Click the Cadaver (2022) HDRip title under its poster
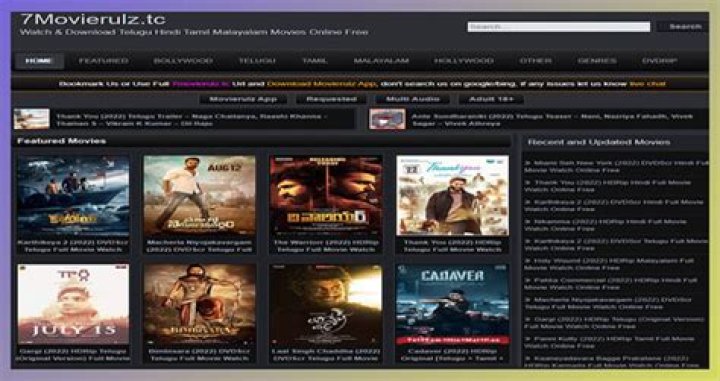 (x=452, y=355)
